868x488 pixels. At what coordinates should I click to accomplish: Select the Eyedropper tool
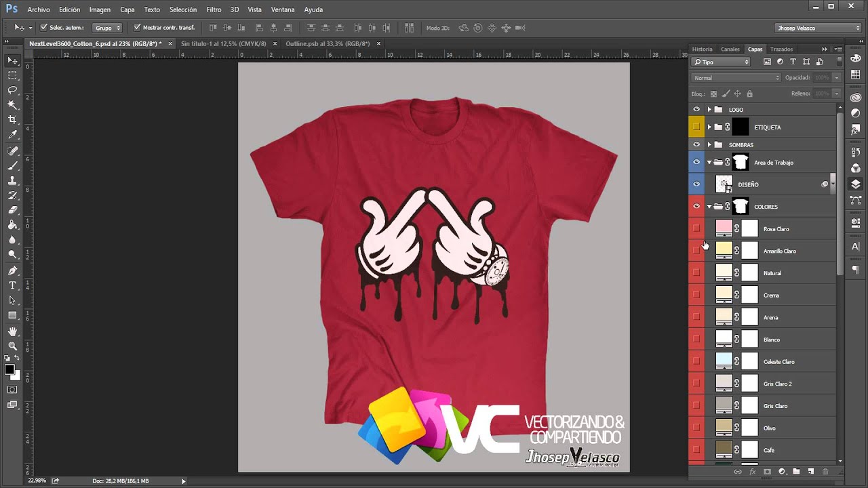click(x=12, y=135)
